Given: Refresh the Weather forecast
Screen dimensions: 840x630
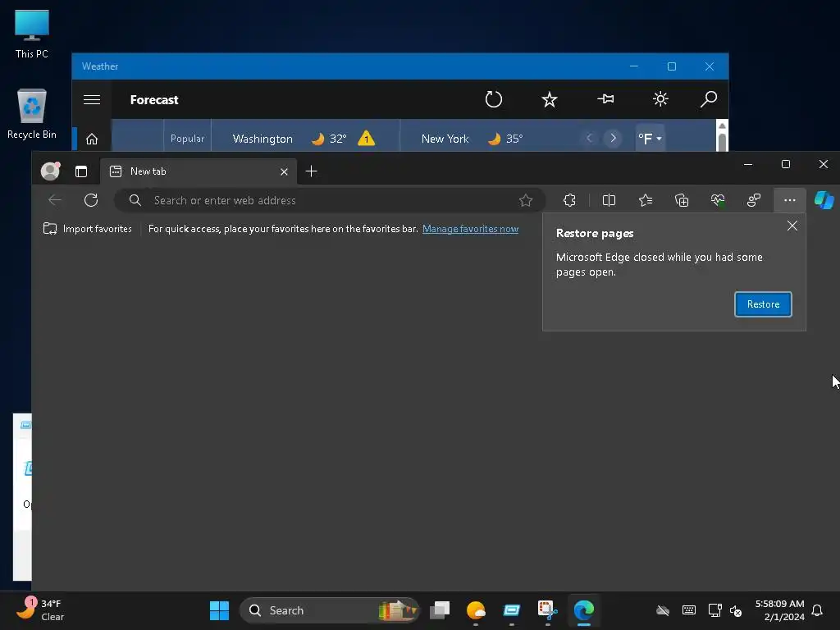Looking at the screenshot, I should 493,99.
